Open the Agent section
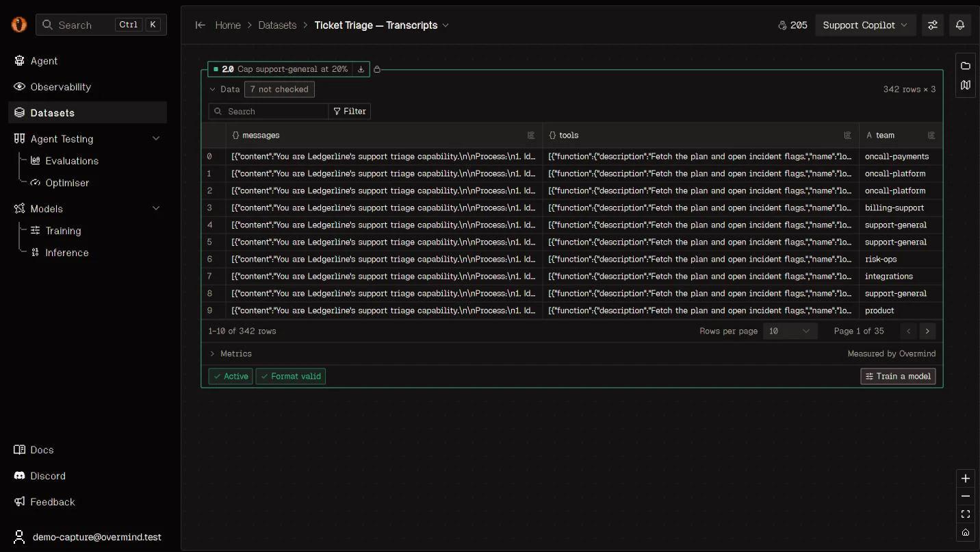 point(88,61)
